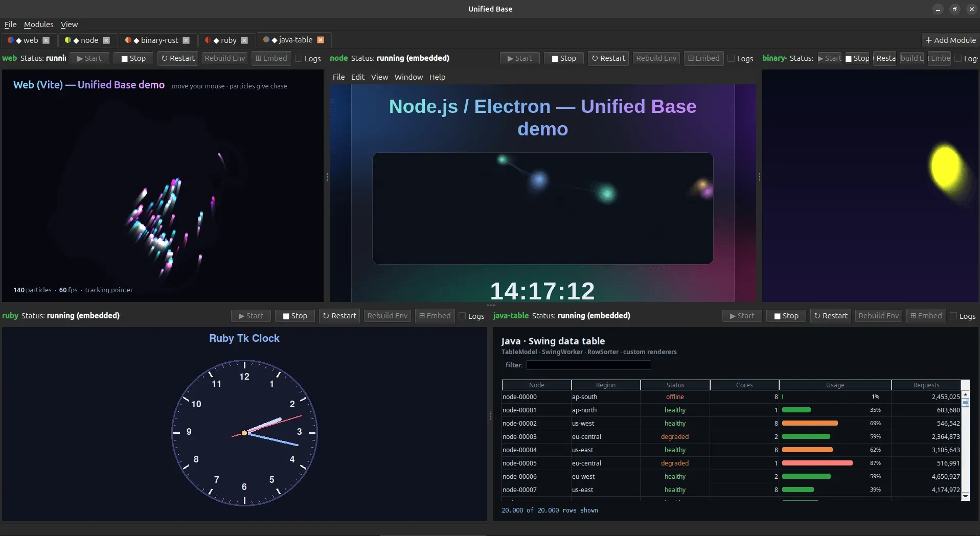Start the java-table module
This screenshot has height=536, width=980.
pyautogui.click(x=742, y=316)
